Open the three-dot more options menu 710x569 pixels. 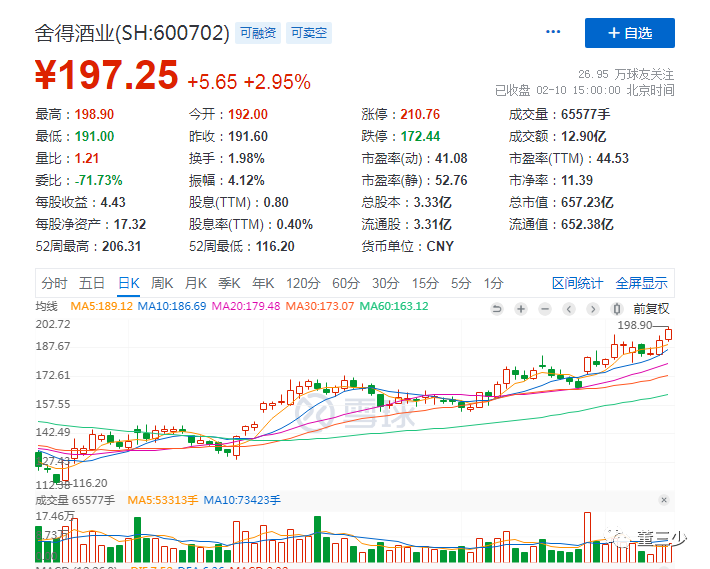click(x=553, y=32)
